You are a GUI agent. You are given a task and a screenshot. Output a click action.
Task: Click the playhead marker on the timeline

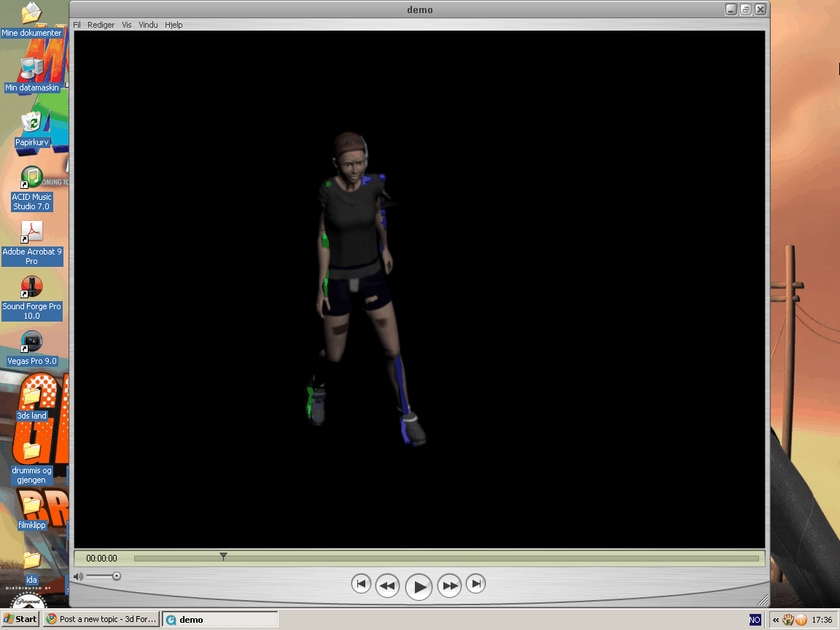click(x=223, y=556)
